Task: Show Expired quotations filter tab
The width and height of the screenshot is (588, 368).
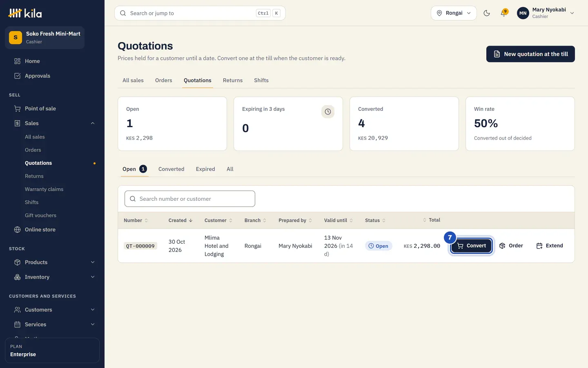Action: (205, 169)
